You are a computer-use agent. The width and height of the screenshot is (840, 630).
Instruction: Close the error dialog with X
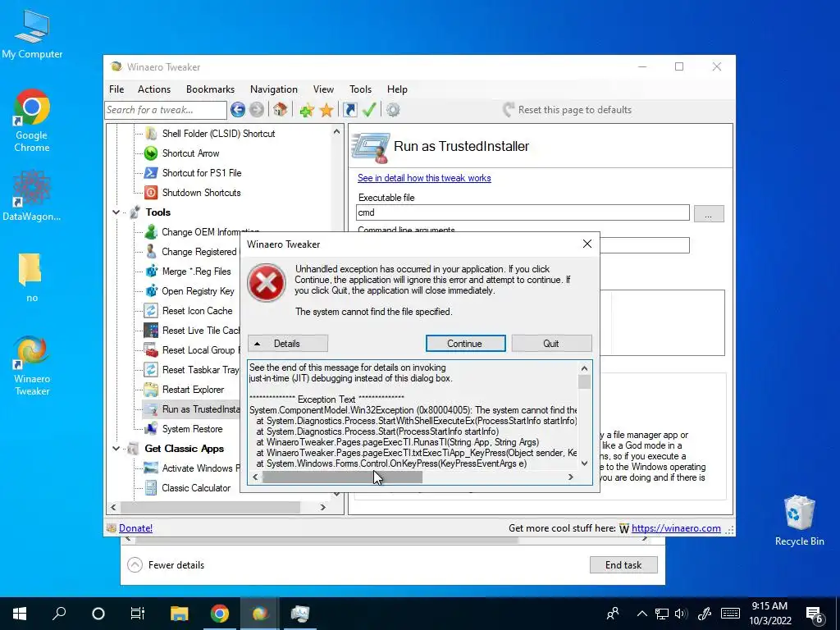coord(587,244)
